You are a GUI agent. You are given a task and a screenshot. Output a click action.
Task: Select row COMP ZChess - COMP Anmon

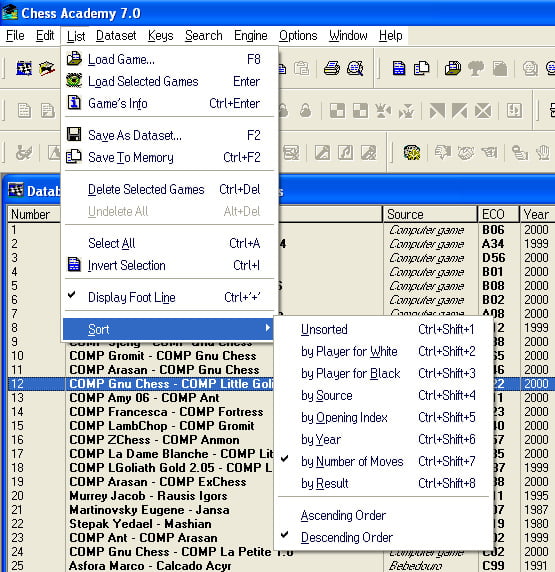(x=154, y=440)
